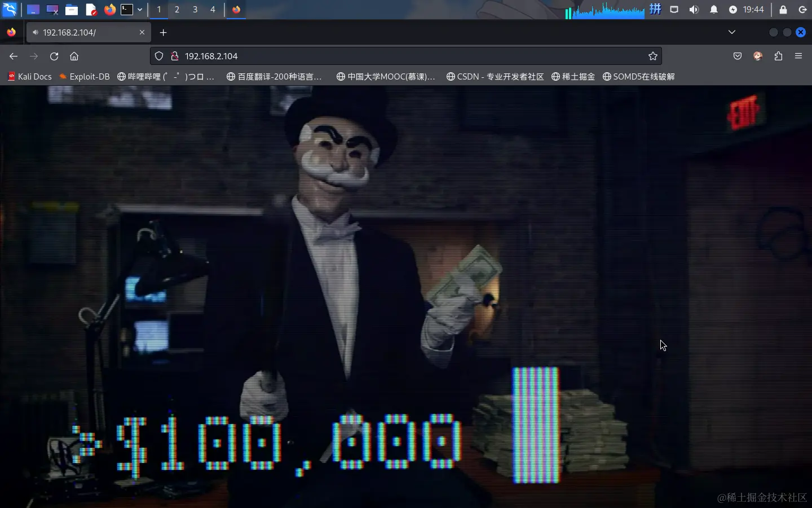Go back to the previous page

(14, 56)
